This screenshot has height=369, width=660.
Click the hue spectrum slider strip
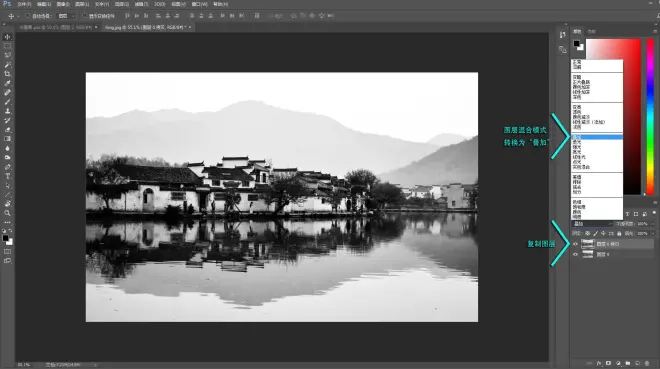(x=650, y=117)
